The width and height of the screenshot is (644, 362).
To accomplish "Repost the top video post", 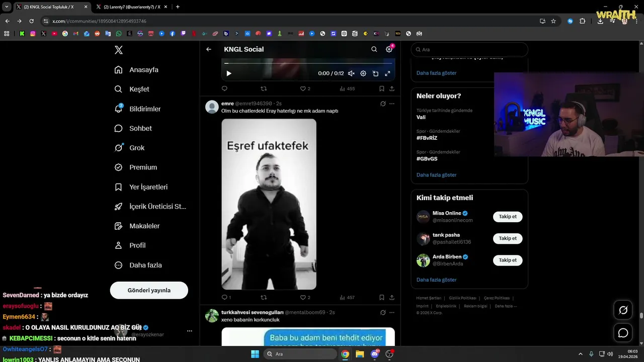I will pos(264,88).
